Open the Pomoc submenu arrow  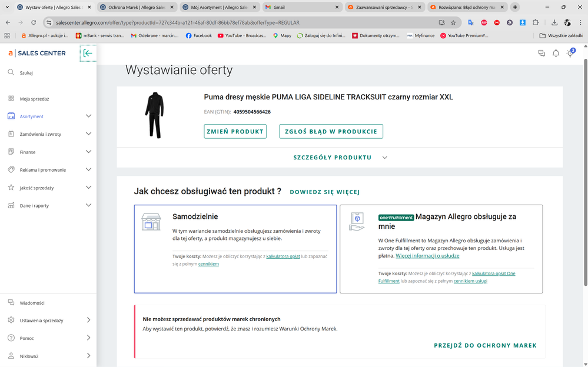[88, 338]
